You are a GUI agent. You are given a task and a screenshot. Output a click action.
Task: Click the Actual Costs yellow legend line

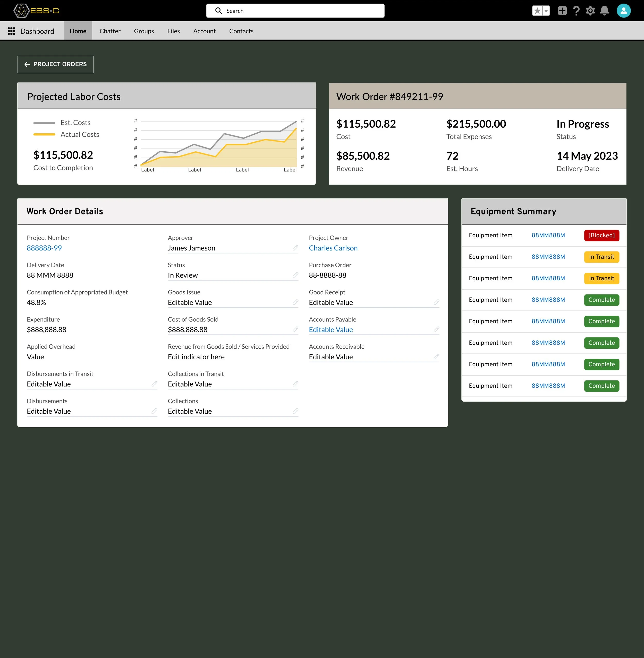tap(44, 134)
